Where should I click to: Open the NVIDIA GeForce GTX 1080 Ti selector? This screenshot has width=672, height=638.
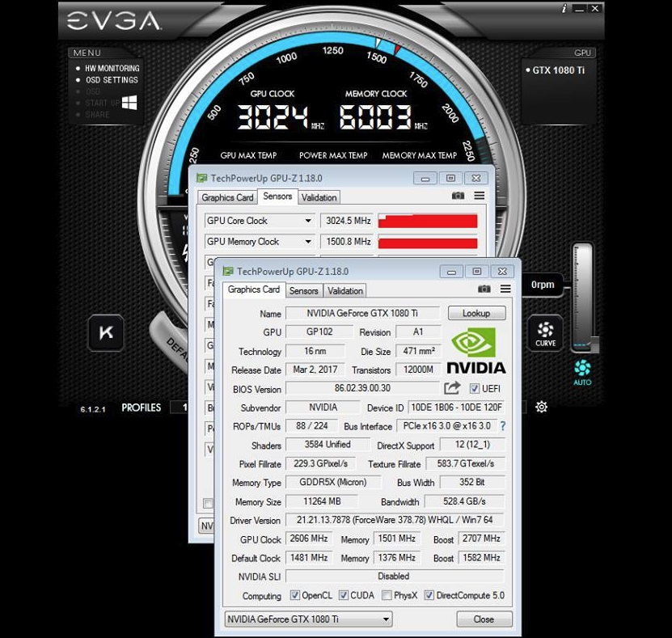tap(307, 619)
